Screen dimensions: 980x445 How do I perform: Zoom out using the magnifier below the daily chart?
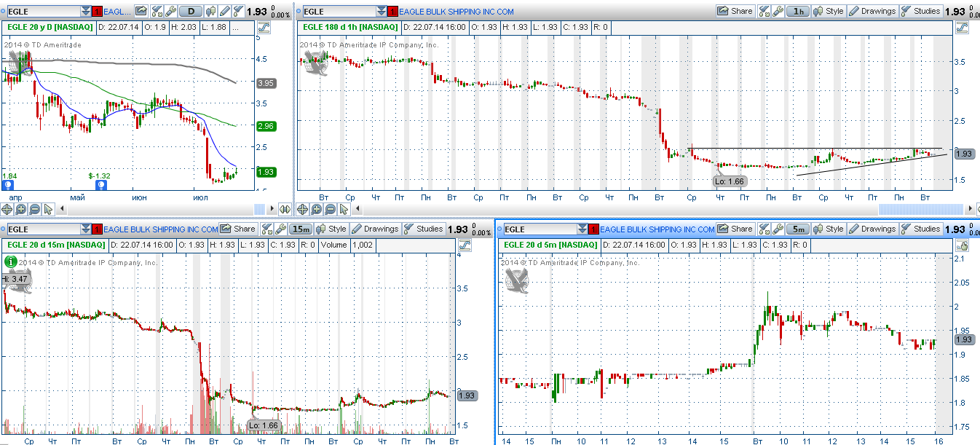pyautogui.click(x=34, y=209)
